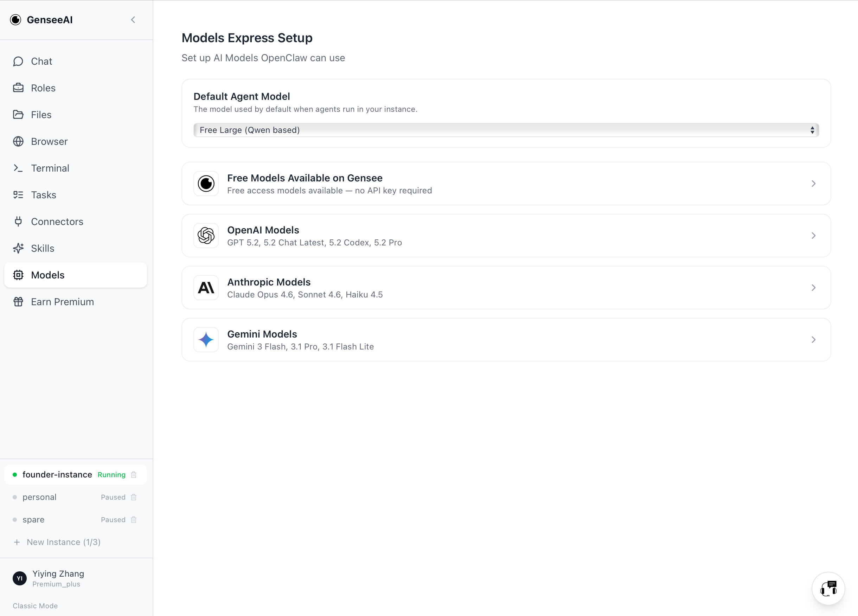This screenshot has height=616, width=858.
Task: Click the GenseeAI logo icon
Action: (15, 20)
